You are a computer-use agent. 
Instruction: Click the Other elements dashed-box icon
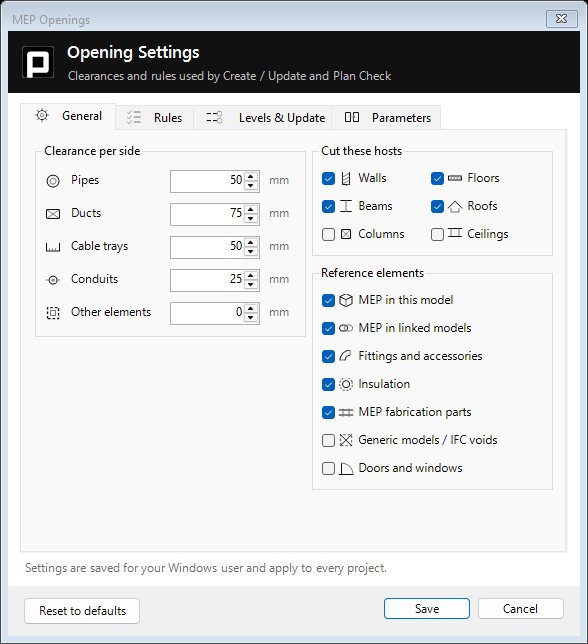53,313
